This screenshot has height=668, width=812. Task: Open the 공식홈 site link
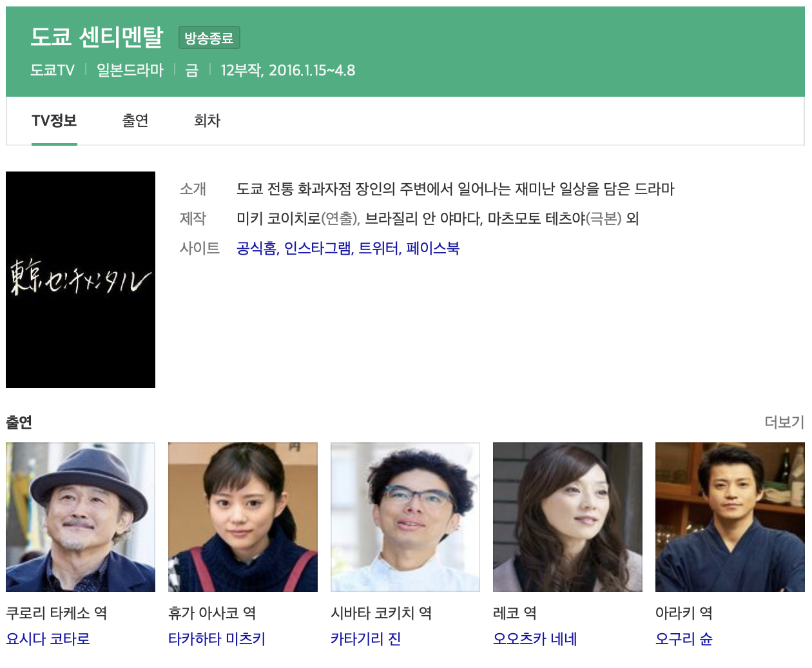coord(256,248)
